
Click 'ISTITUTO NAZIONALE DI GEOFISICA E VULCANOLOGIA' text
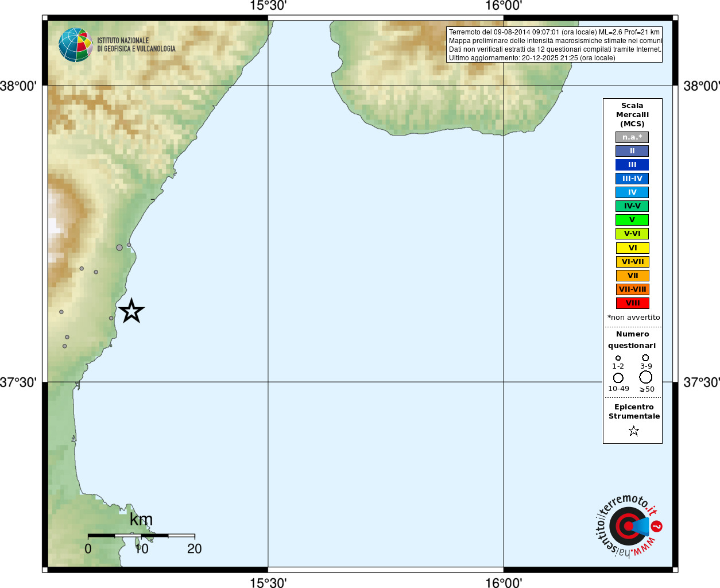(x=136, y=45)
